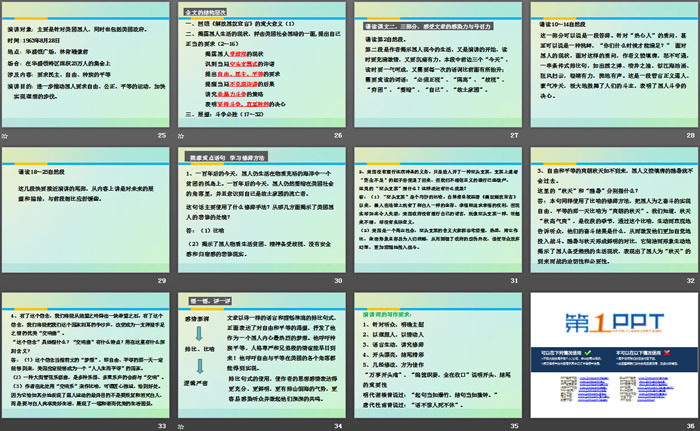Click slide number 25 label
Viewport: 700px width, 431px height.
162,135
